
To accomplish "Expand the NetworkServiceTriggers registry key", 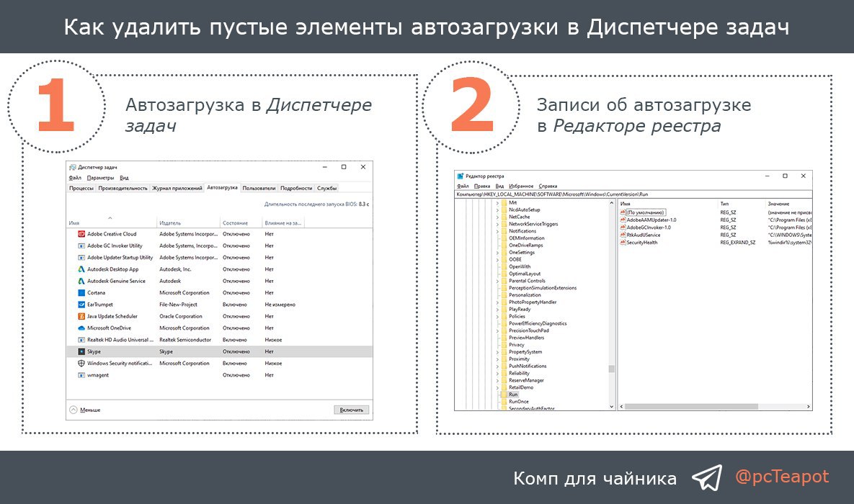I will point(497,224).
